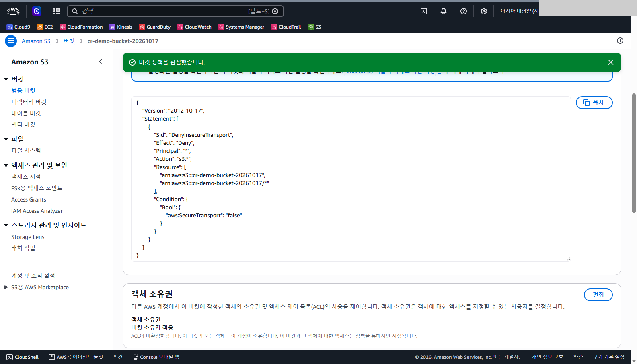Image resolution: width=637 pixels, height=364 pixels.
Task: Open the page info icon
Action: 620,41
